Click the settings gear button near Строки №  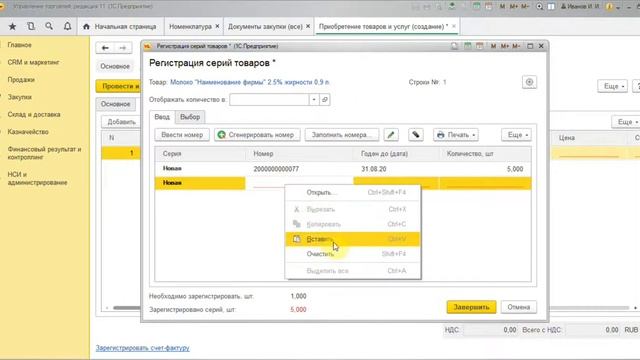pos(529,82)
